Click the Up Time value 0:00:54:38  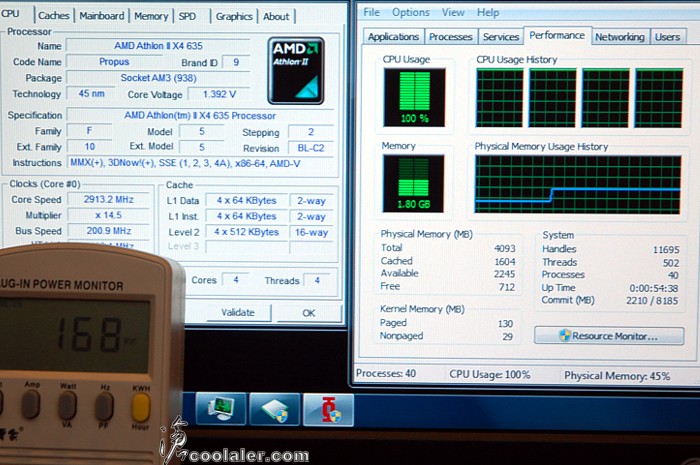pyautogui.click(x=654, y=288)
